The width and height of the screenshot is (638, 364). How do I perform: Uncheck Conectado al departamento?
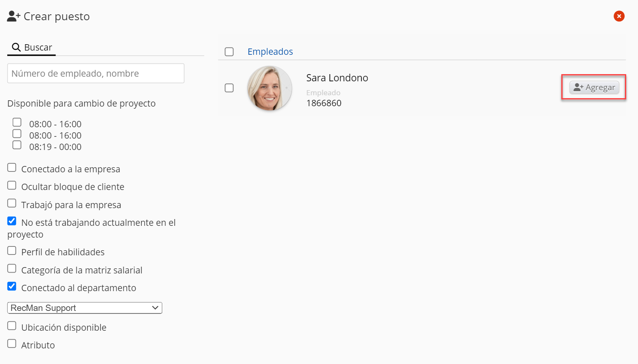coord(12,286)
